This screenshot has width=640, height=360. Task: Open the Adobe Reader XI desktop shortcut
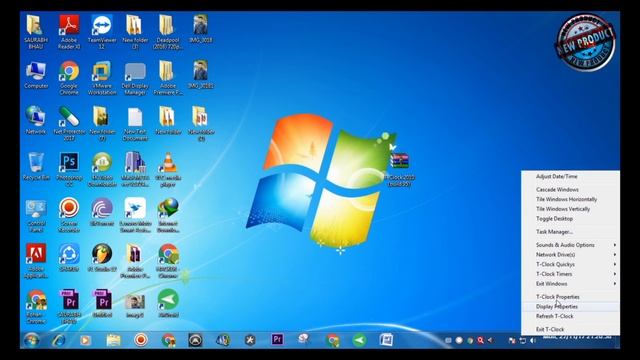tap(69, 32)
